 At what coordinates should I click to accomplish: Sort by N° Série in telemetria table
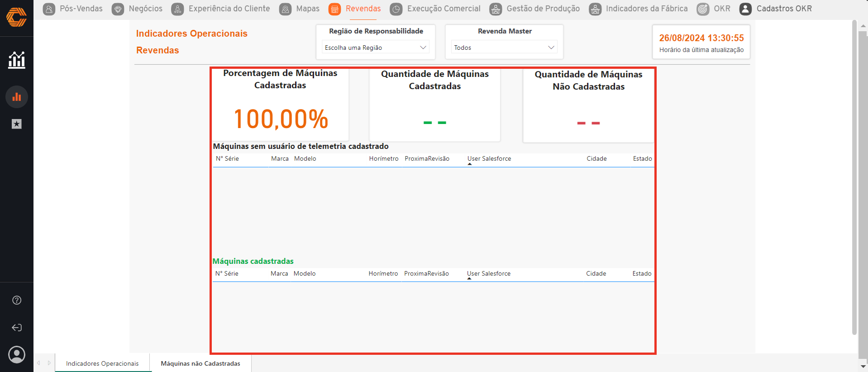coord(227,158)
